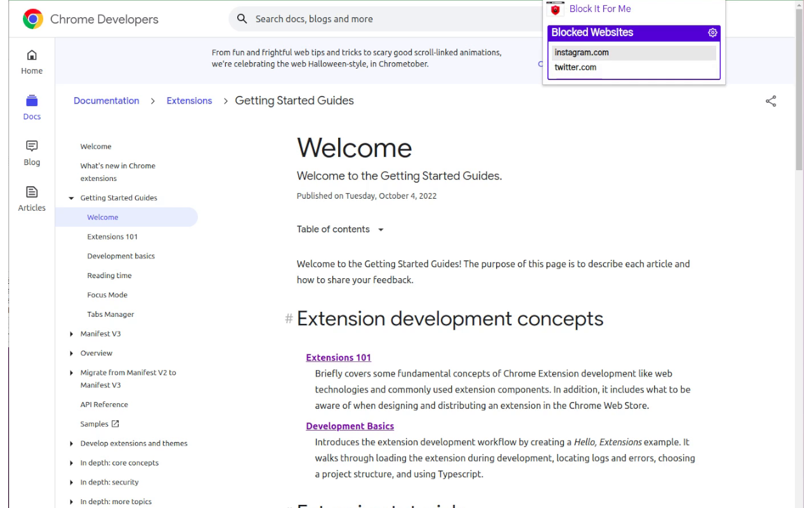
Task: Select instagram.com in Blocked Websites
Action: (x=634, y=53)
